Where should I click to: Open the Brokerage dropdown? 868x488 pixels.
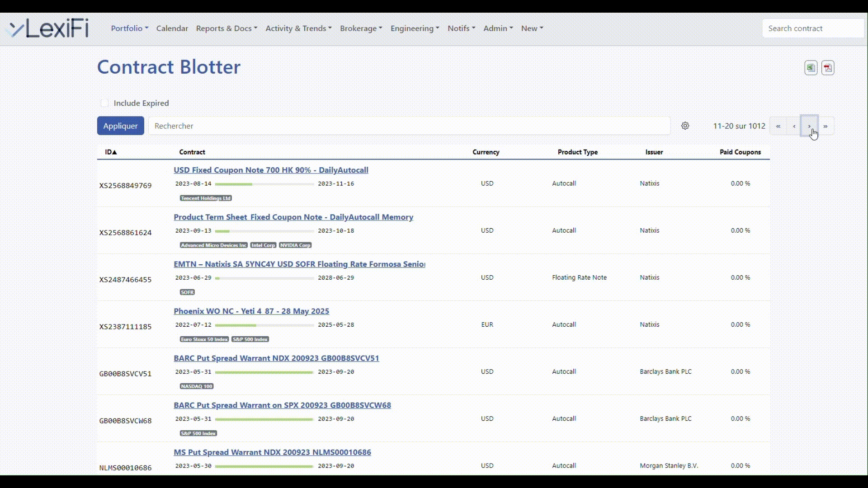coord(361,28)
